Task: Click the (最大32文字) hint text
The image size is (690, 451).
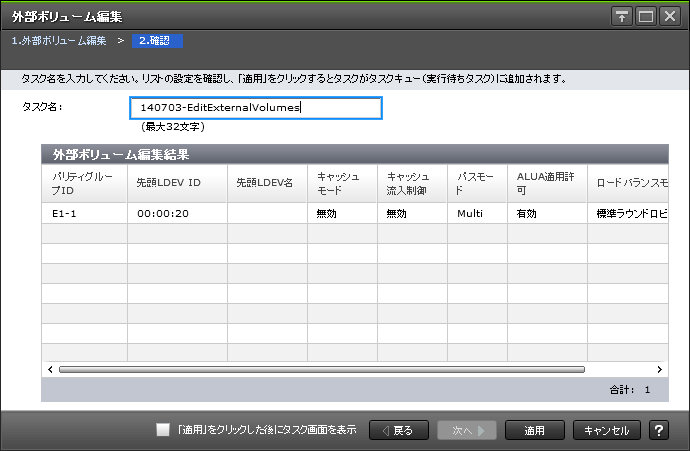Action: pos(173,127)
